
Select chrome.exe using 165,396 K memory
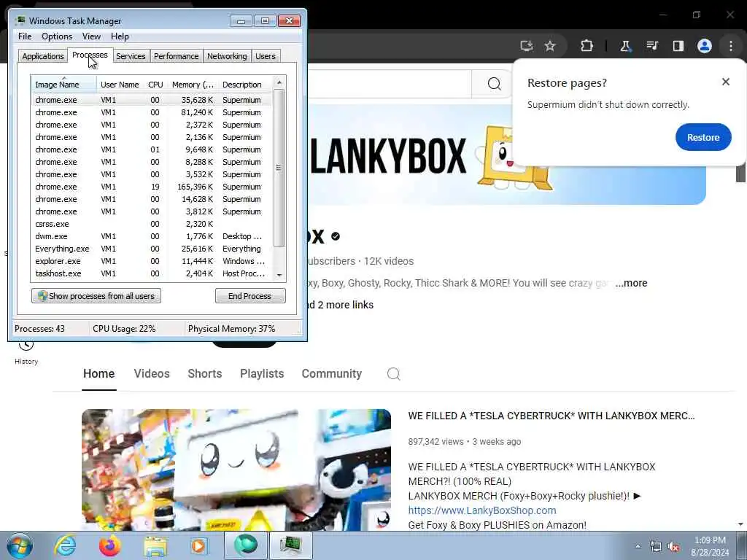click(x=152, y=187)
